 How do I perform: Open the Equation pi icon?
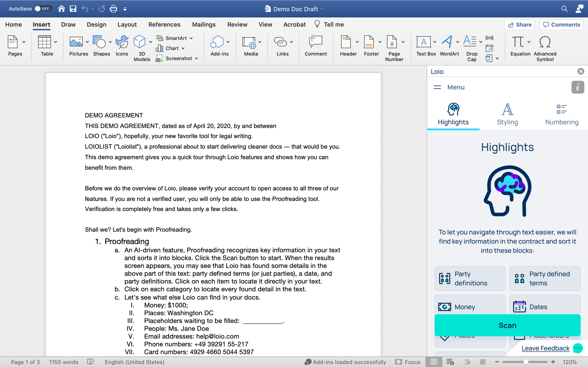tap(518, 42)
